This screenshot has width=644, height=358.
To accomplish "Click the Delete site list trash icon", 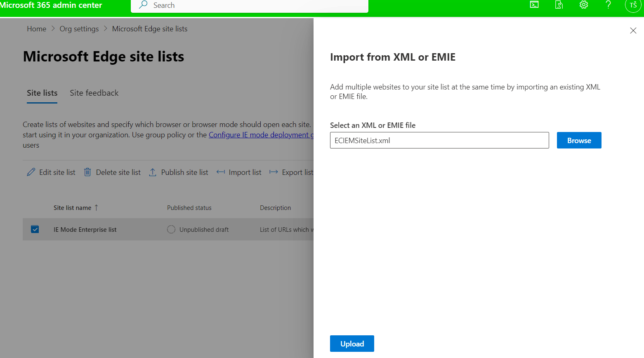I will (87, 172).
